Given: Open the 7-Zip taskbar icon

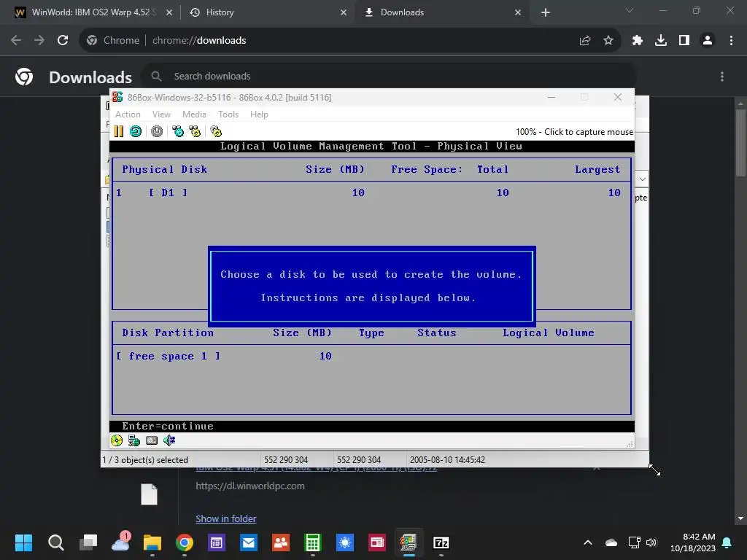Looking at the screenshot, I should [441, 542].
